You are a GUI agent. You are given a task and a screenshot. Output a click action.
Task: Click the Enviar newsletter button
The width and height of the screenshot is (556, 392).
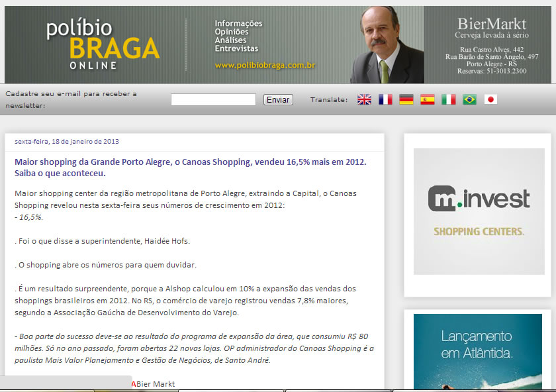278,100
